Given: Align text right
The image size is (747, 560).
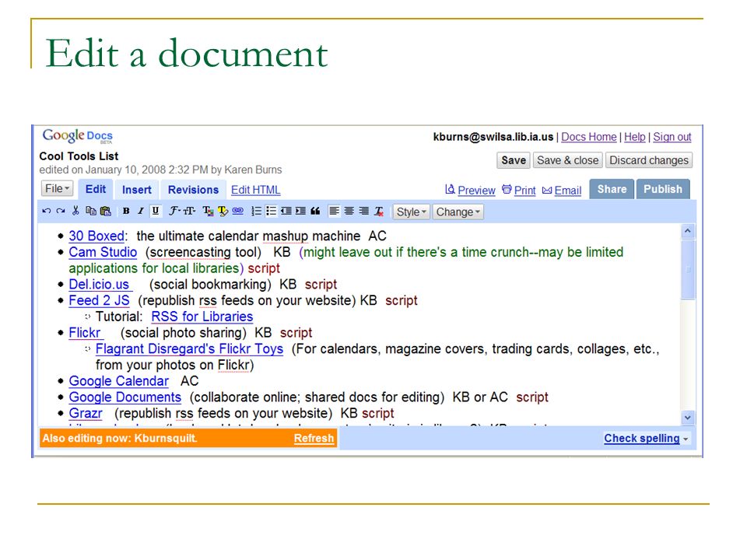Looking at the screenshot, I should click(363, 211).
